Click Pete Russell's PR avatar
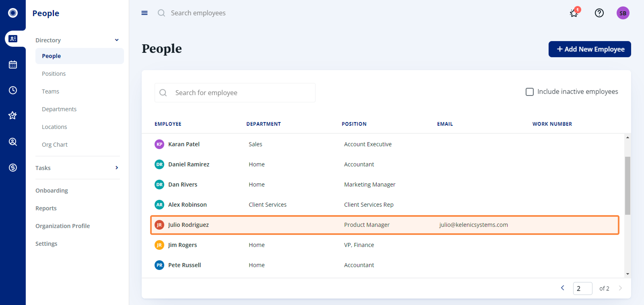 pos(159,265)
